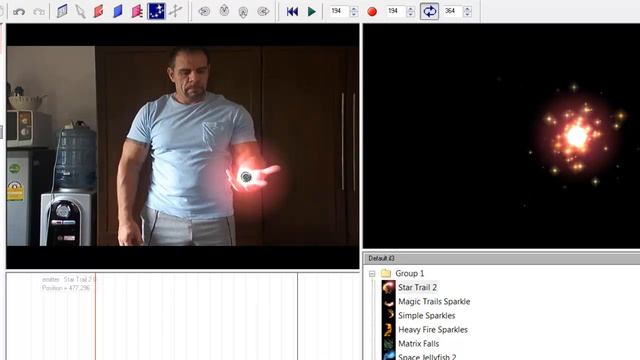640x360 pixels.
Task: Undo the last action with the curved arrow
Action: (x=19, y=11)
